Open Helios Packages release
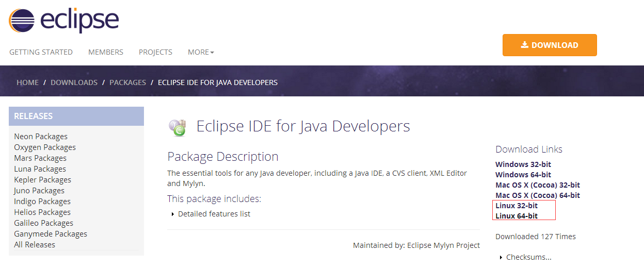 click(42, 212)
